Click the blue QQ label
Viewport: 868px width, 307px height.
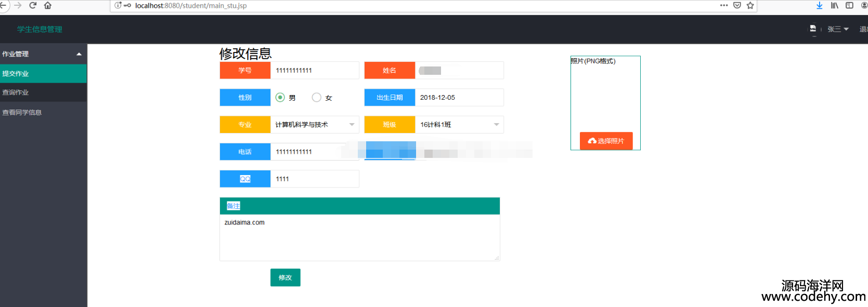click(x=245, y=179)
